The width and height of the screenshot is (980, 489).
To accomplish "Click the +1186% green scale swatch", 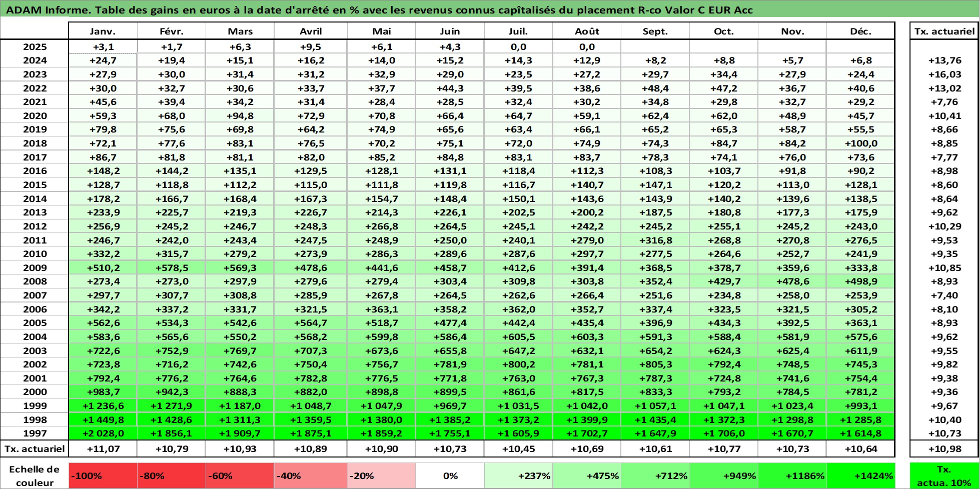I will (792, 476).
